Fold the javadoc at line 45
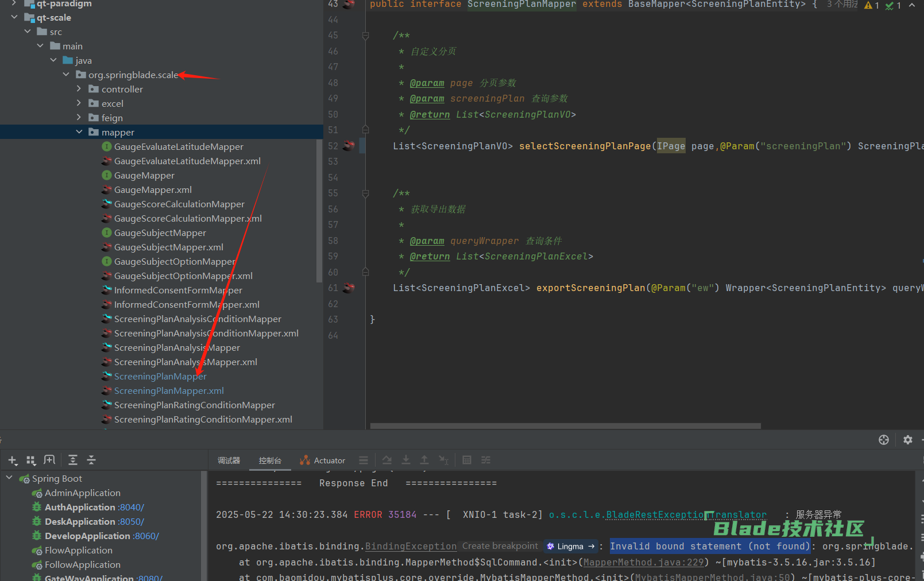The width and height of the screenshot is (924, 581). pos(365,36)
